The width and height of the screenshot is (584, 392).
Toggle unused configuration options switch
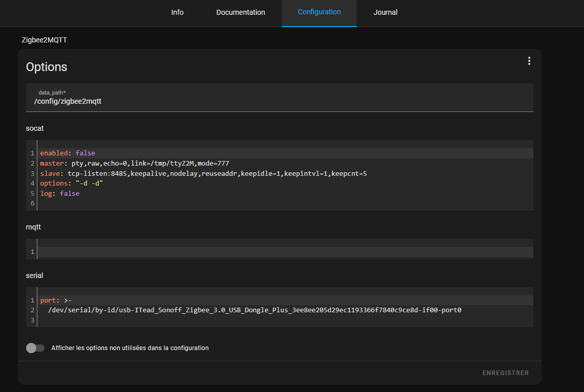[x=35, y=348]
